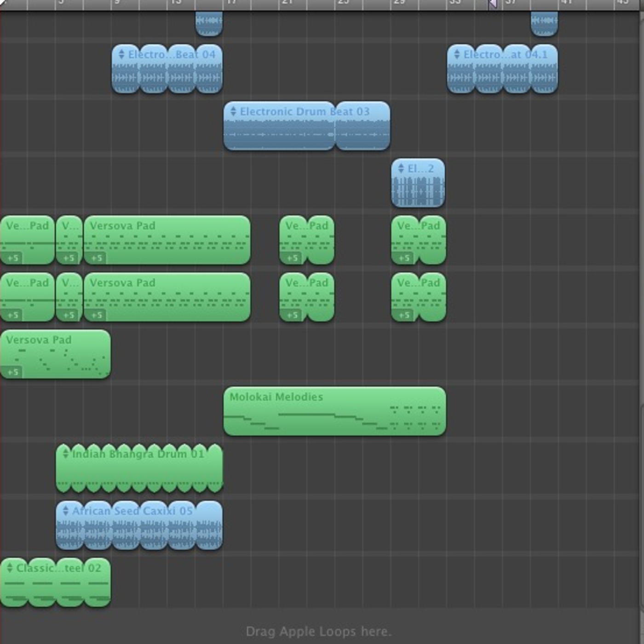Click the +5 transpose badge on the scattered-note Versova Pad region
Screen dimensions: 644x644
[13, 372]
